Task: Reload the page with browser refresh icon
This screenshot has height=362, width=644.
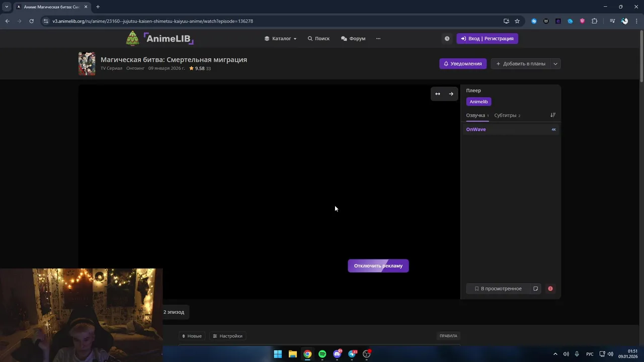Action: click(31, 21)
